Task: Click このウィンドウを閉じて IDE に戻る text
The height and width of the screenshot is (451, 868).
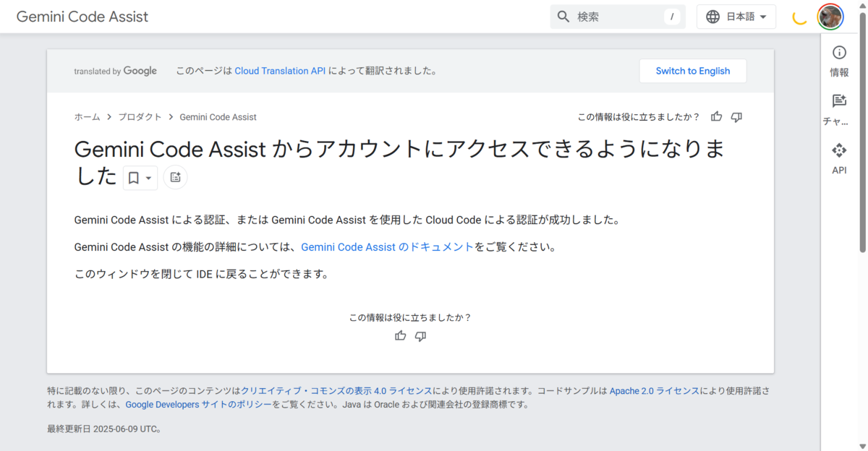Action: 202,275
